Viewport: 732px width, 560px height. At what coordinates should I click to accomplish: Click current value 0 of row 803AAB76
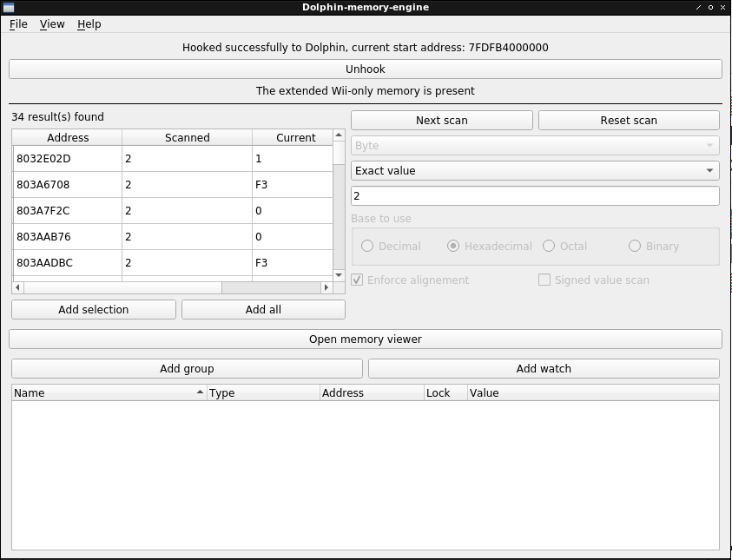[293, 237]
